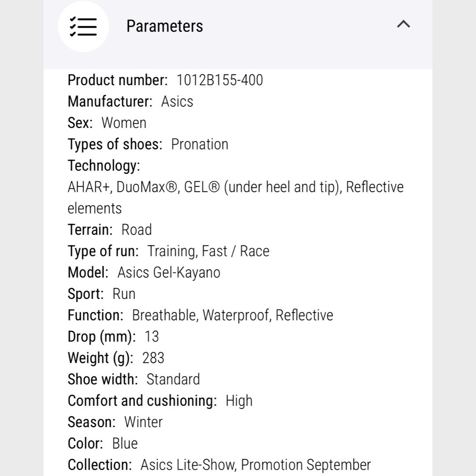Click the Fast / Race run type
The width and height of the screenshot is (476, 476).
[235, 251]
